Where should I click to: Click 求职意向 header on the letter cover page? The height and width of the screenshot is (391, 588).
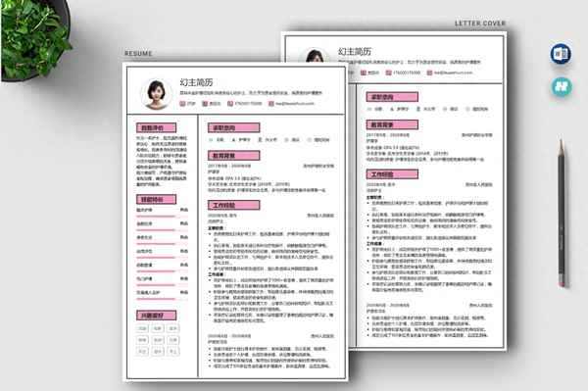pyautogui.click(x=392, y=97)
